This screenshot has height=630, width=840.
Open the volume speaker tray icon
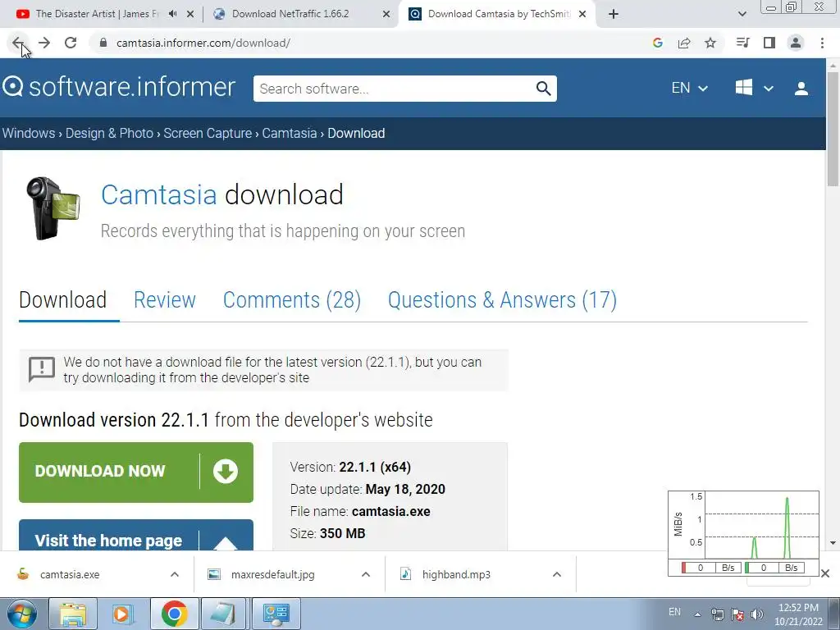point(757,614)
